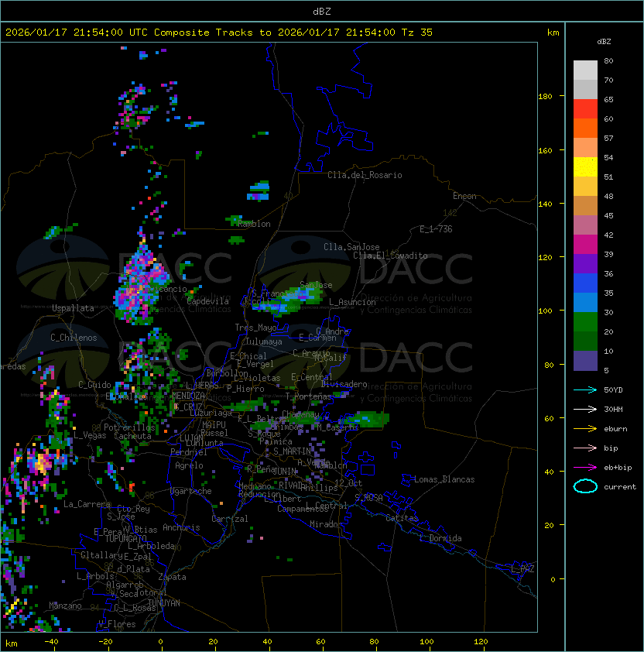Click the 'km' unit label at bottom left
This screenshot has height=652, width=644.
click(x=12, y=643)
